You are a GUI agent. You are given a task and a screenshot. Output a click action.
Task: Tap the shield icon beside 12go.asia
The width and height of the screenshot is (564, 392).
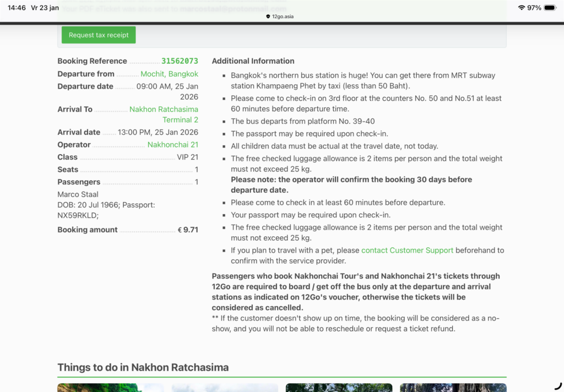(268, 17)
